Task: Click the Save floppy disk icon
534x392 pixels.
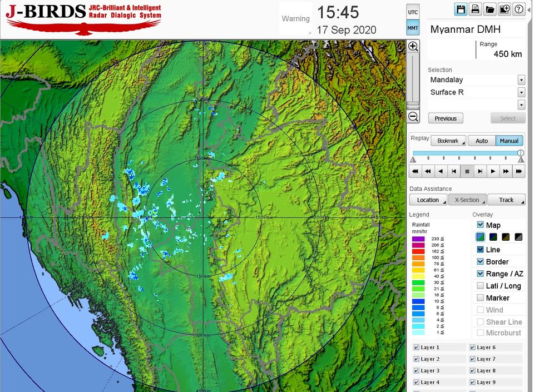Action: 461,9
